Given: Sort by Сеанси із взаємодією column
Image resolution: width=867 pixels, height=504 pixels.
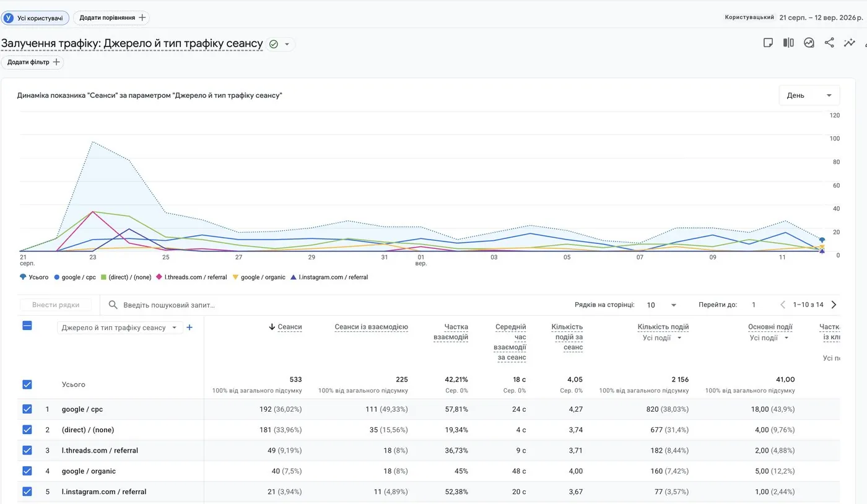Looking at the screenshot, I should tap(371, 327).
